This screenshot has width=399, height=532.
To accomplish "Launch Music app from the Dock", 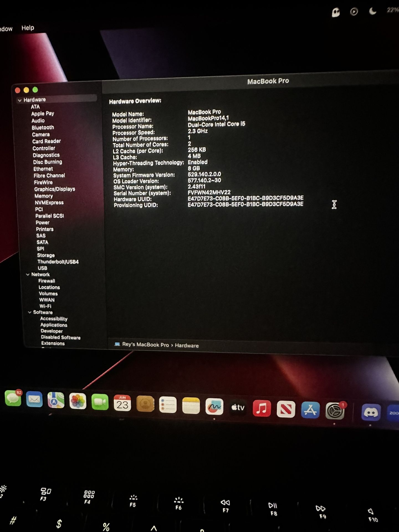I will click(x=262, y=408).
